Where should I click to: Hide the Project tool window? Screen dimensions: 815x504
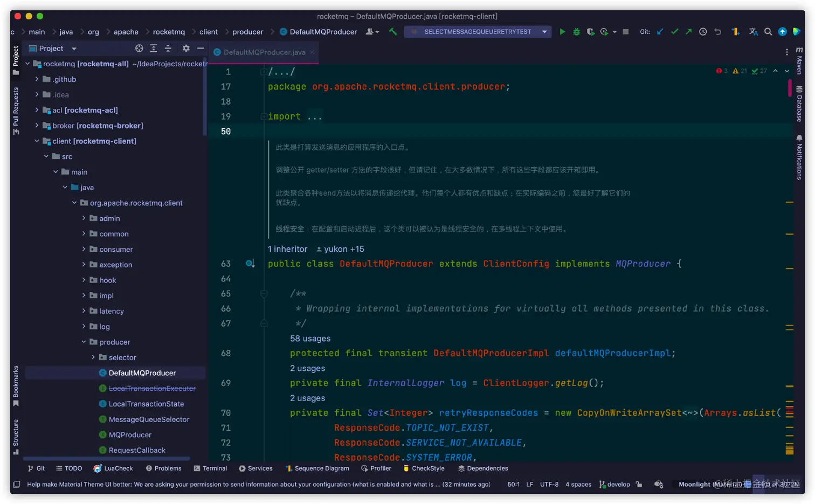tap(201, 49)
